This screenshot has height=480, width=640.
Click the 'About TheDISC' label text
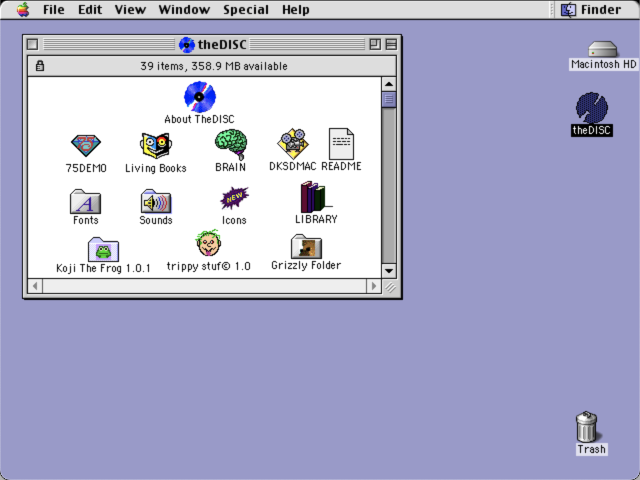(x=199, y=119)
